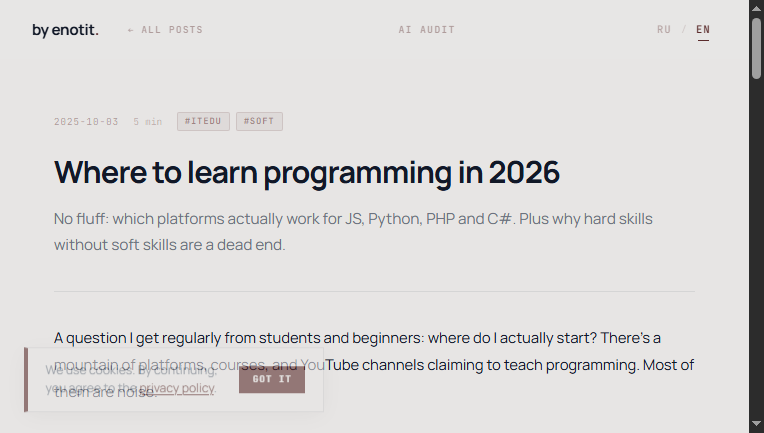Dismiss cookies with the GOT IT button
764x433 pixels.
point(272,379)
